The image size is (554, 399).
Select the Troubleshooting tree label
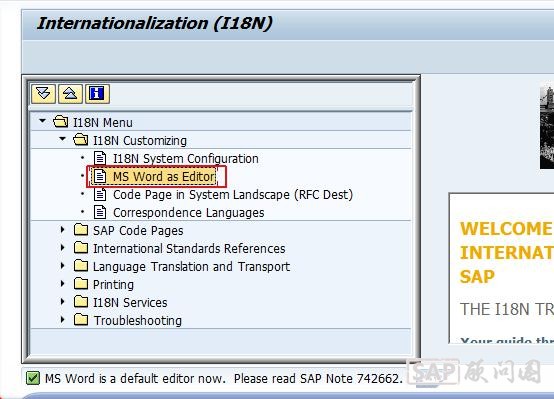[138, 321]
